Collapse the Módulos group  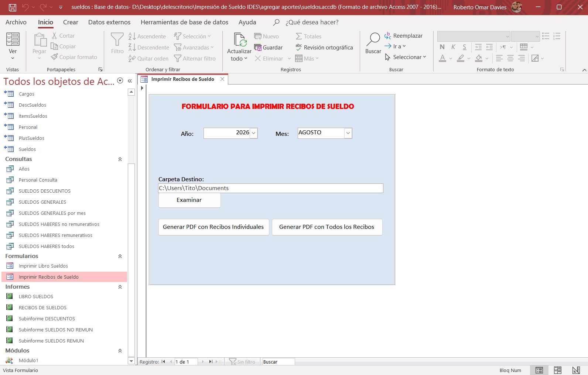click(120, 351)
